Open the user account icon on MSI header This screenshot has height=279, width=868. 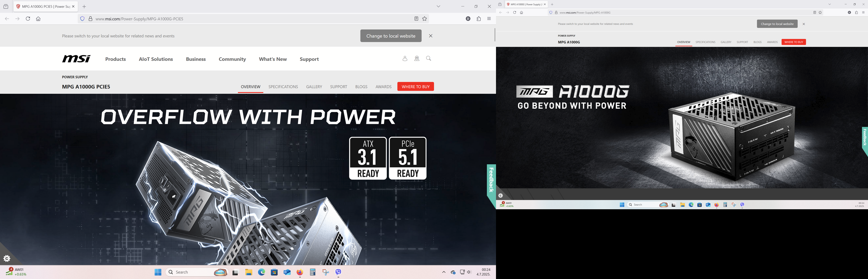405,58
